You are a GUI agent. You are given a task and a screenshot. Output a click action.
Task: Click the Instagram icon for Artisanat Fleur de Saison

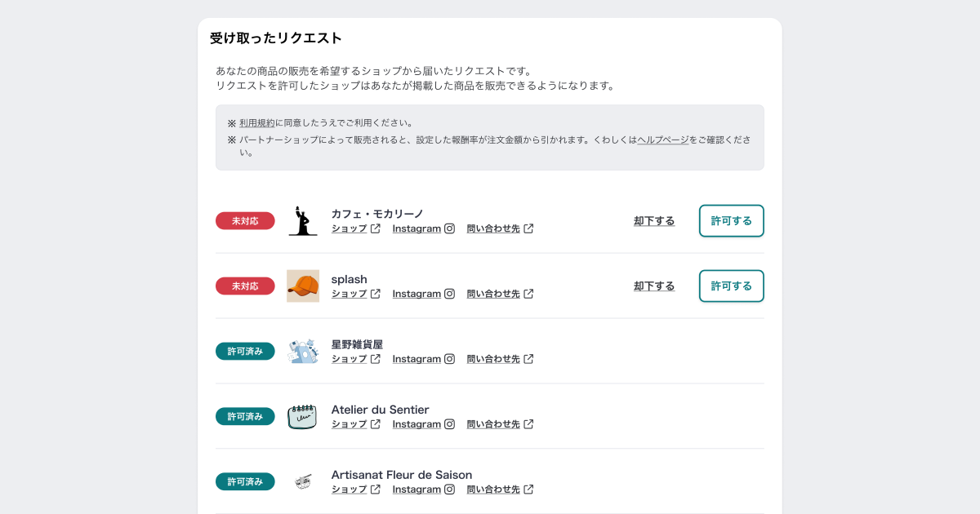[449, 490]
